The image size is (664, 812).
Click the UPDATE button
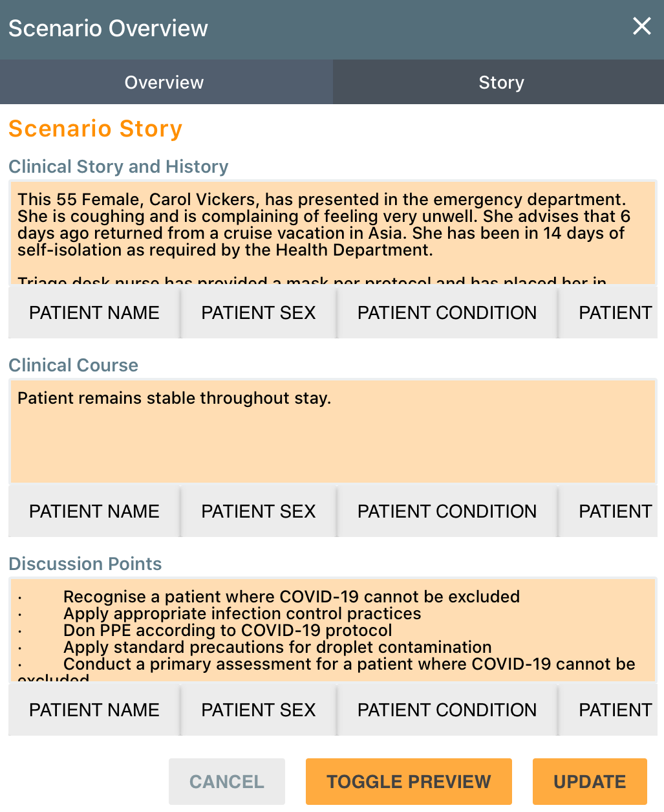(x=589, y=782)
